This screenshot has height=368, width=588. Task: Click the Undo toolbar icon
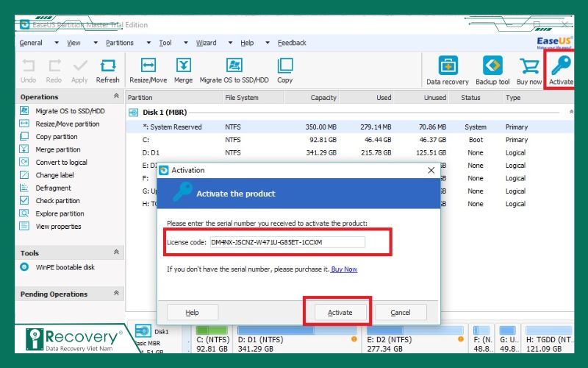[28, 71]
